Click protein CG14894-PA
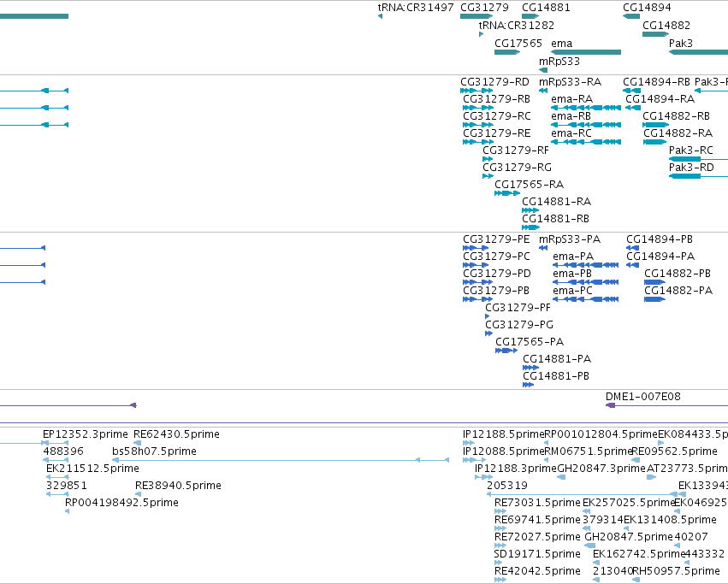The image size is (728, 584). pyautogui.click(x=660, y=257)
